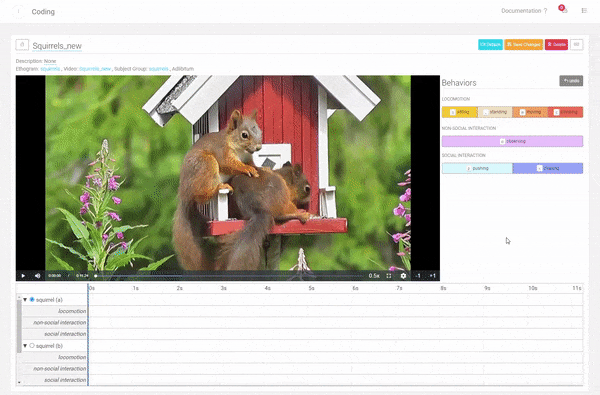
Task: Select squirrel (a) radio button
Action: 32,299
